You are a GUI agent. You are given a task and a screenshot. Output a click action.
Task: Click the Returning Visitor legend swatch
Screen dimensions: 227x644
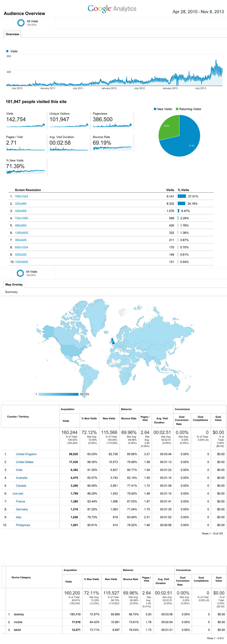(x=177, y=109)
